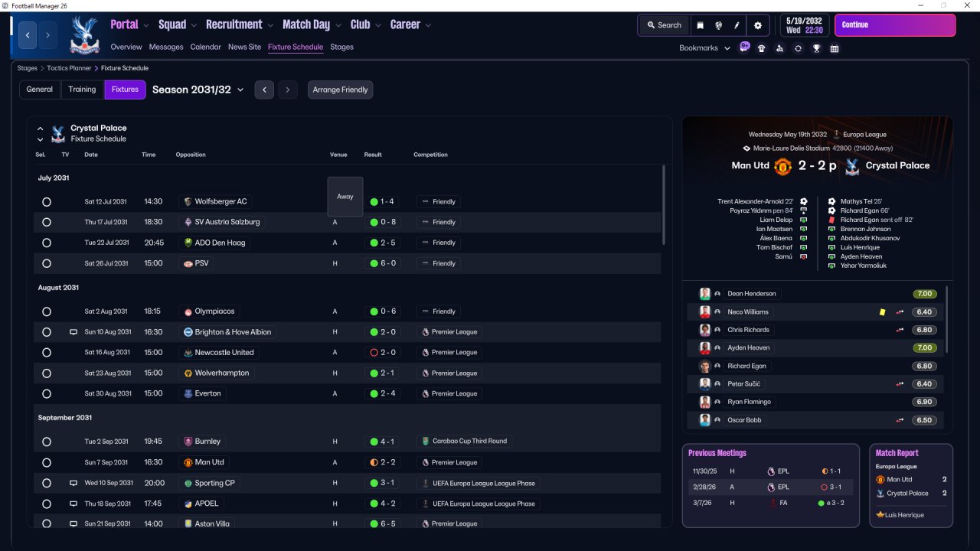
Task: Open the Match Report panel
Action: click(911, 485)
